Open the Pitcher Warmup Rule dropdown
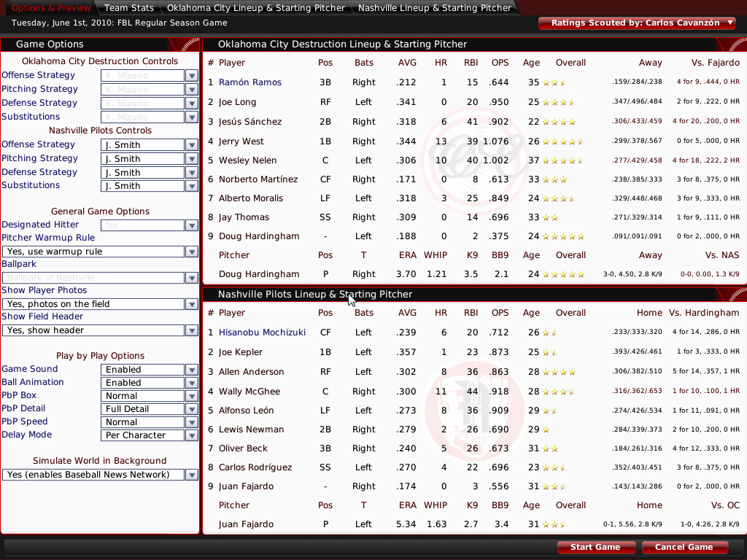The width and height of the screenshot is (747, 560). click(x=191, y=252)
